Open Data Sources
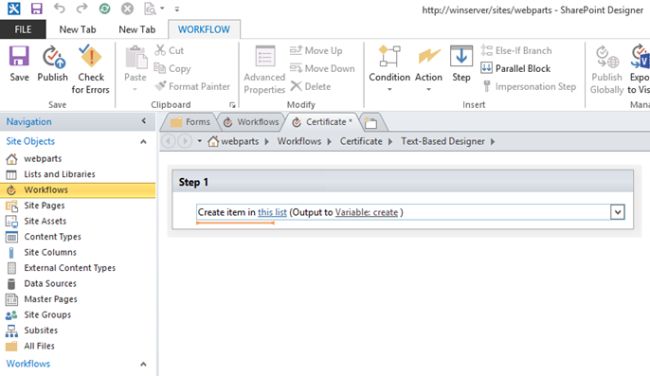 [41, 284]
